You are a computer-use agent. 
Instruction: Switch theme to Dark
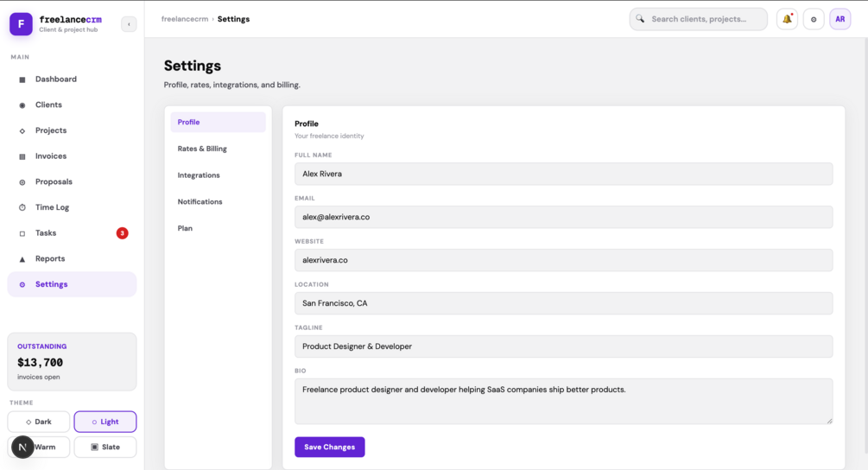point(39,422)
